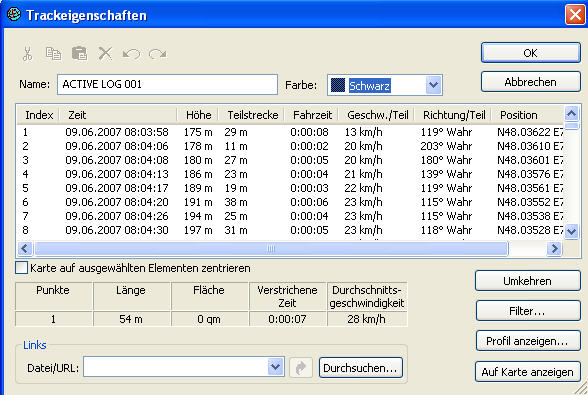Open the Farbe color dropdown
The height and width of the screenshot is (395, 588).
(x=434, y=85)
